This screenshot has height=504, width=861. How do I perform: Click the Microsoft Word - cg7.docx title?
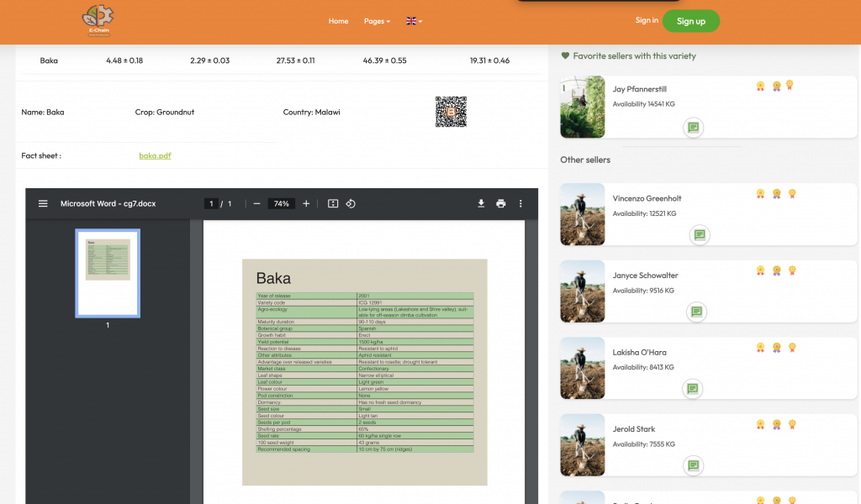[108, 203]
